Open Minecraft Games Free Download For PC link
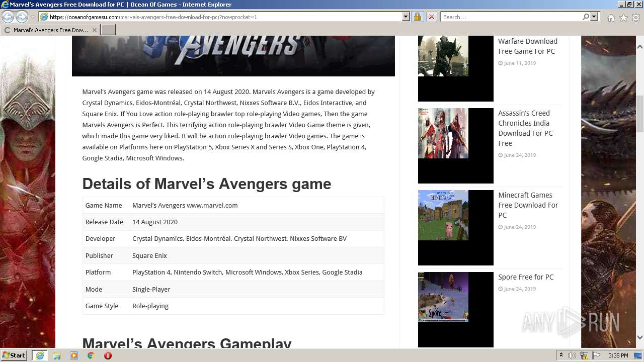Screen dimensions: 644x362 pyautogui.click(x=528, y=205)
